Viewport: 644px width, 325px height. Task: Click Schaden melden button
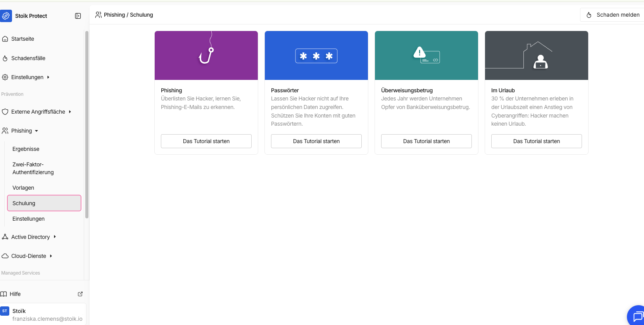613,15
